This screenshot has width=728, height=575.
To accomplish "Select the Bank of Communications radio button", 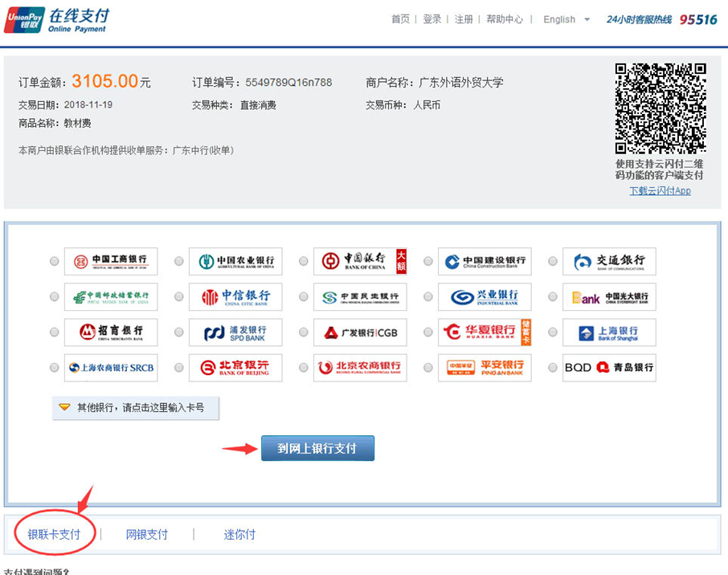I will point(553,262).
